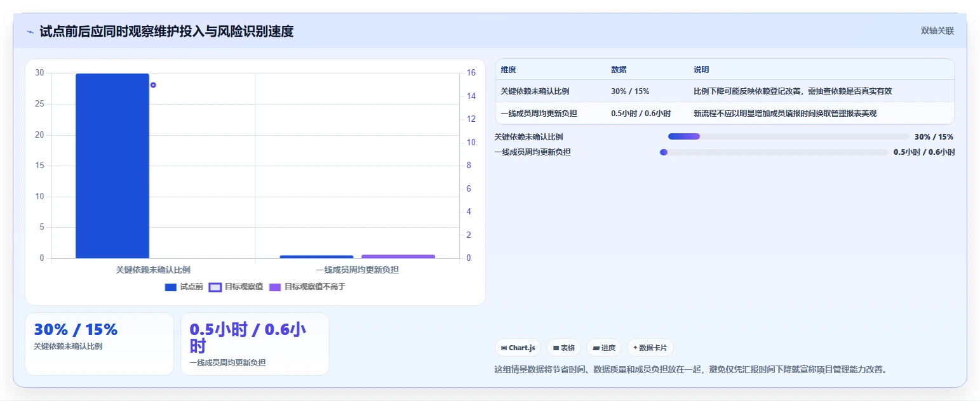The width and height of the screenshot is (980, 401).
Task: Click the page title 试点前后应同时观察维护投入与风险识别速度
Action: click(x=166, y=31)
